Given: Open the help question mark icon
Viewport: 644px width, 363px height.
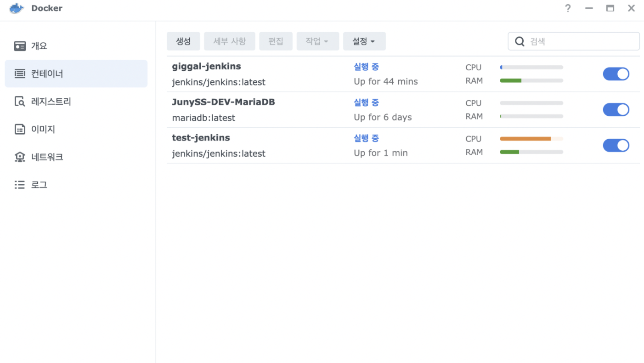Looking at the screenshot, I should [x=568, y=8].
